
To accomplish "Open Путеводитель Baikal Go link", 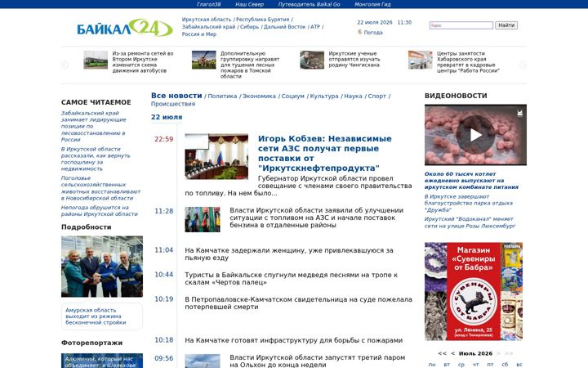I will [309, 4].
